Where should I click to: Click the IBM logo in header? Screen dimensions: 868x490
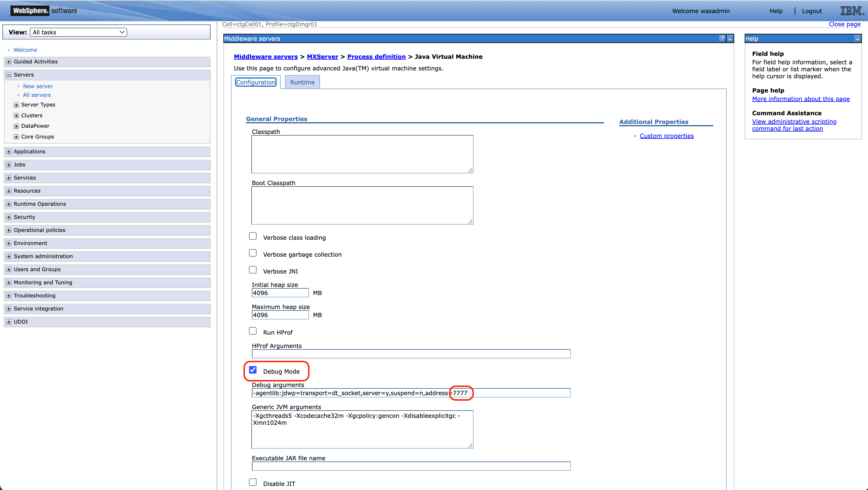point(851,11)
